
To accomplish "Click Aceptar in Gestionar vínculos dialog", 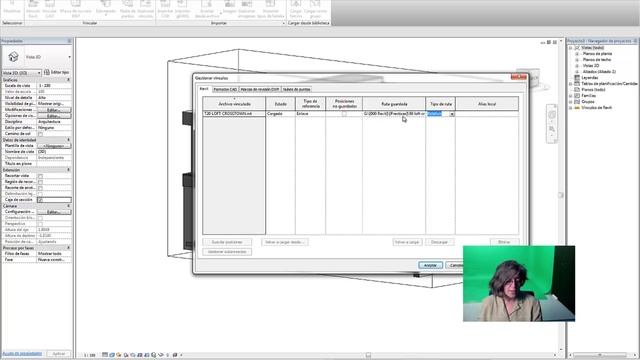I will pyautogui.click(x=430, y=265).
